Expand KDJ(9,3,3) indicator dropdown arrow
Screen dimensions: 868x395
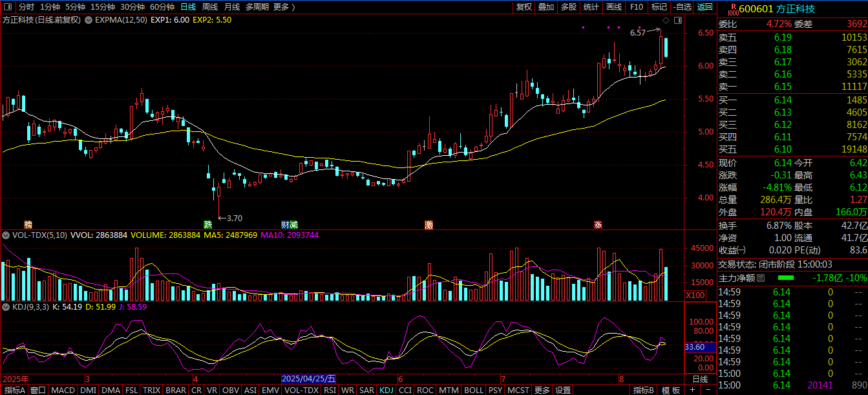(x=6, y=307)
